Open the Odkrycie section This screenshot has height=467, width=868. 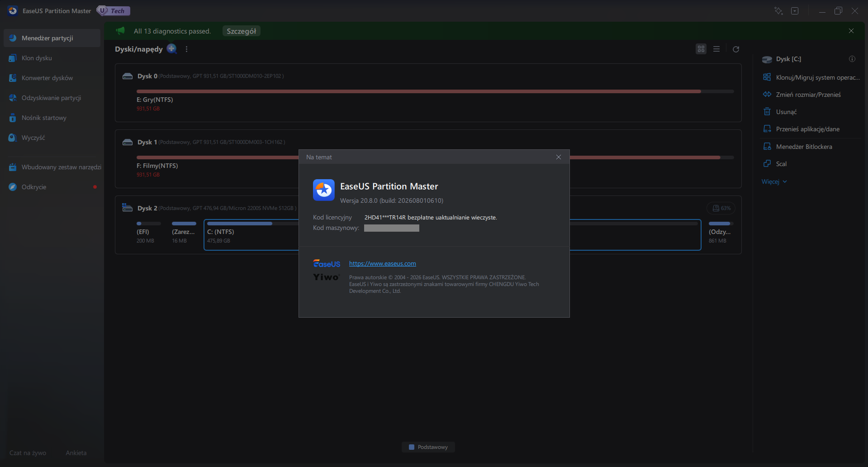[52, 187]
